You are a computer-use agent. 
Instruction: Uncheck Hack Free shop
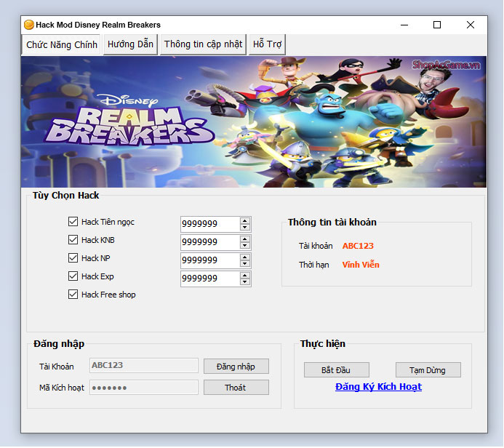tap(73, 295)
